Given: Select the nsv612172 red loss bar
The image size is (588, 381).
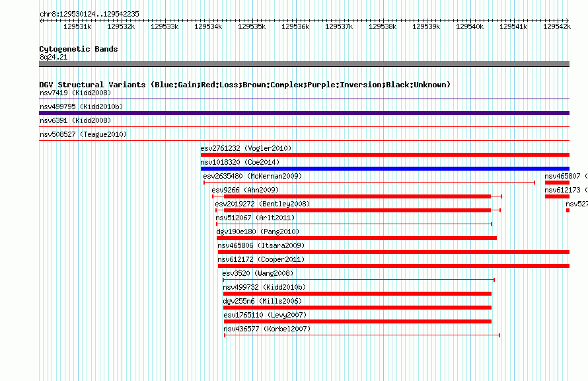Looking at the screenshot, I should (x=394, y=266).
